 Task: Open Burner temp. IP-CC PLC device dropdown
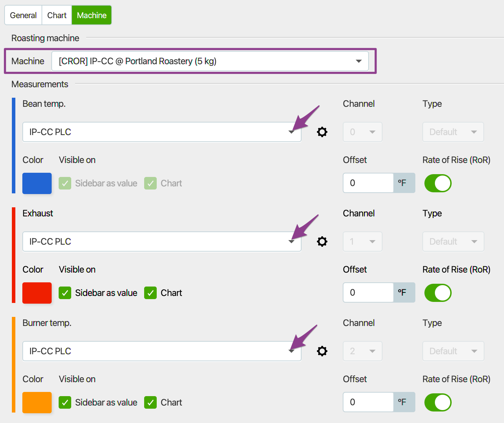[162, 351]
